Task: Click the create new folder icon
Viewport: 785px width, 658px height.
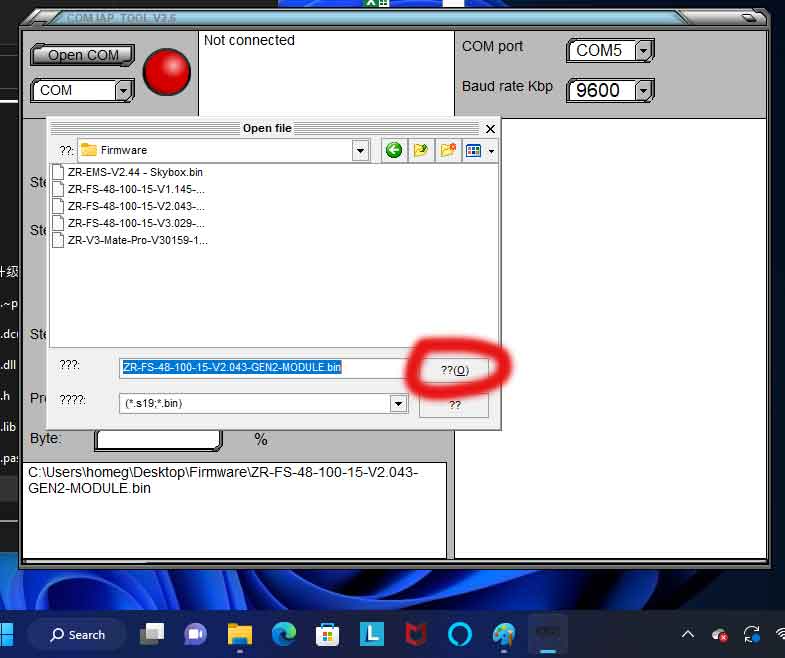Action: pos(448,150)
